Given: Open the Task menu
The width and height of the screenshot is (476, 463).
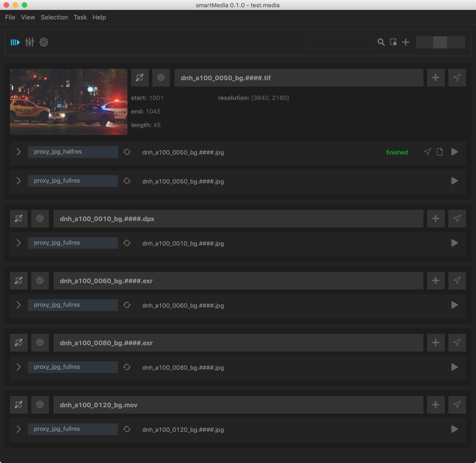Looking at the screenshot, I should coord(80,17).
